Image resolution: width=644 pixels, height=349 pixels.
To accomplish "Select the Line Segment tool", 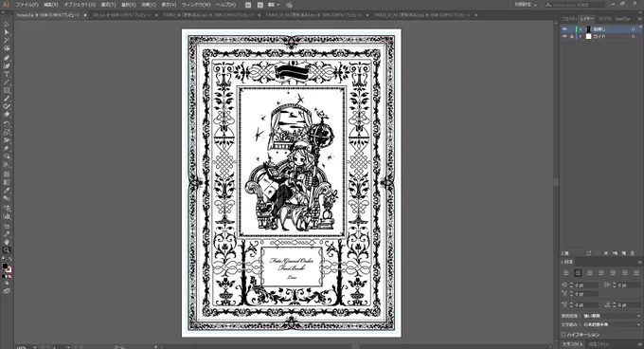I will [7, 83].
